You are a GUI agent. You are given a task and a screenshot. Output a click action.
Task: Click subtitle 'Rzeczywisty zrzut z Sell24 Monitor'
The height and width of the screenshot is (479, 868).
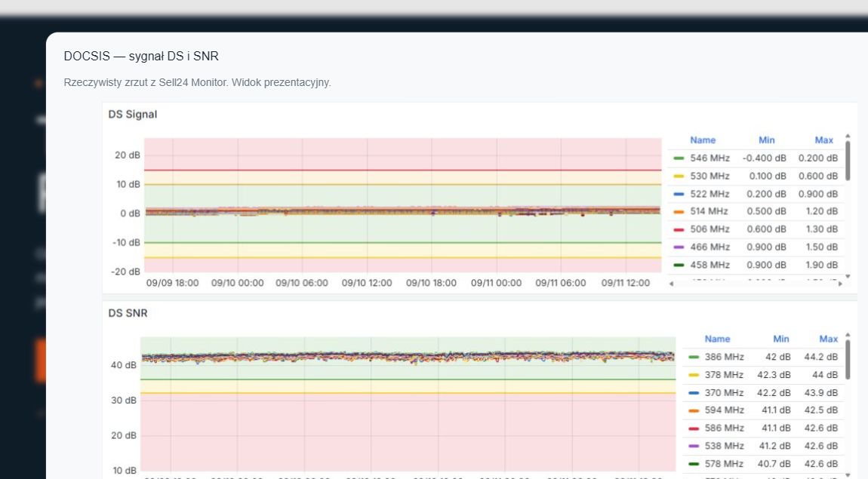[146, 82]
